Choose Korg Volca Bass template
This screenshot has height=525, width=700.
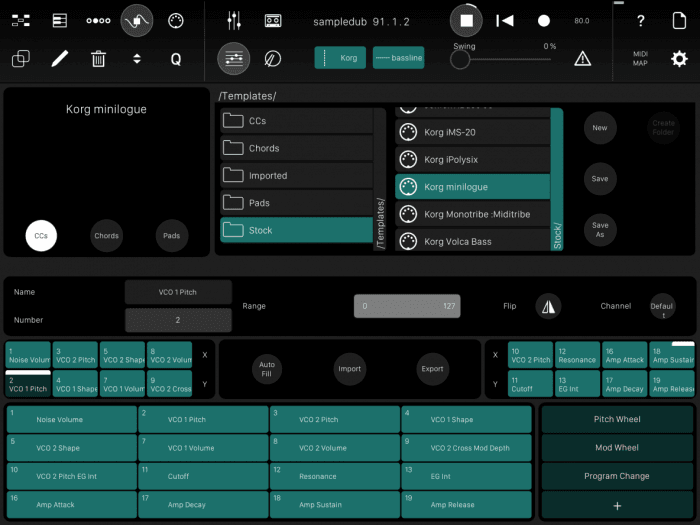[x=473, y=240]
